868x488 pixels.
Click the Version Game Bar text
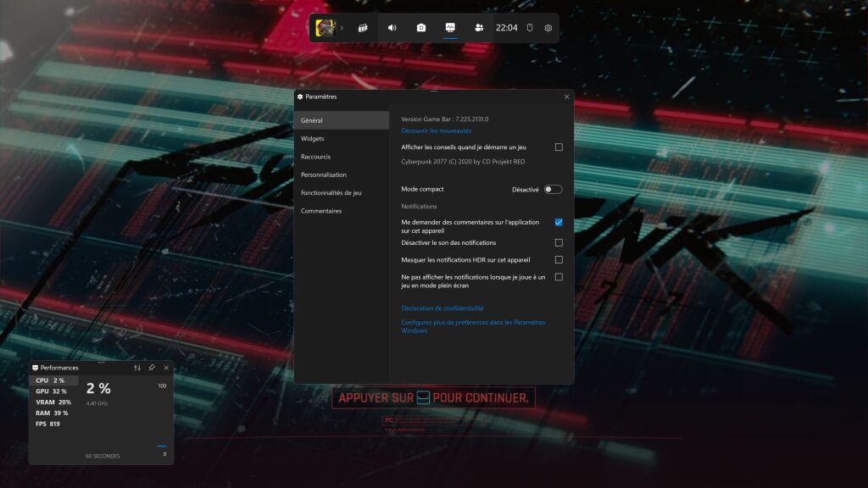tap(444, 119)
